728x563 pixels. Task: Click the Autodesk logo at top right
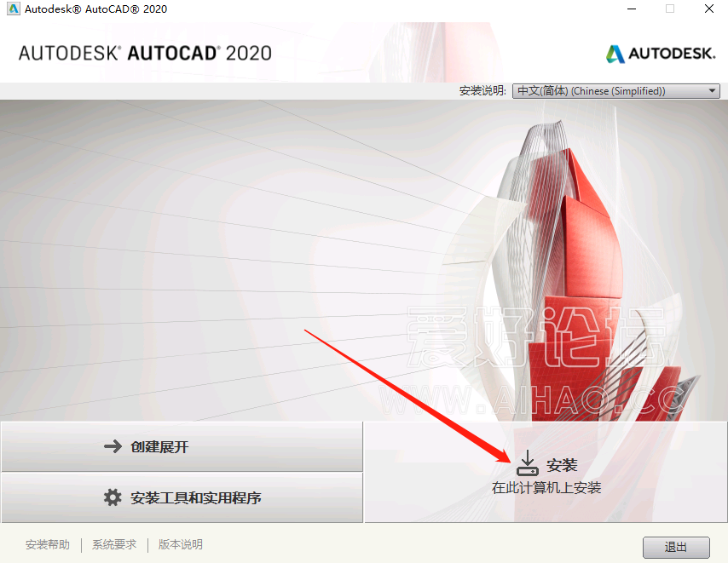coord(661,54)
